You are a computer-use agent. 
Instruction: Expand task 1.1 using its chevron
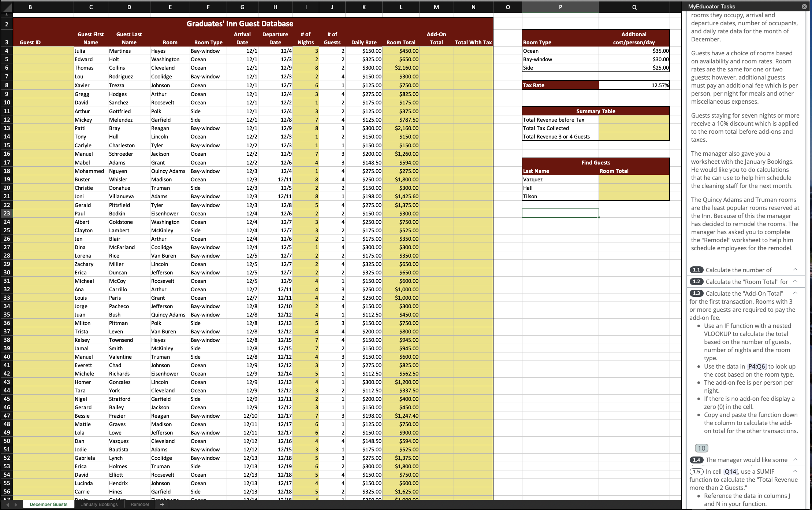(795, 270)
